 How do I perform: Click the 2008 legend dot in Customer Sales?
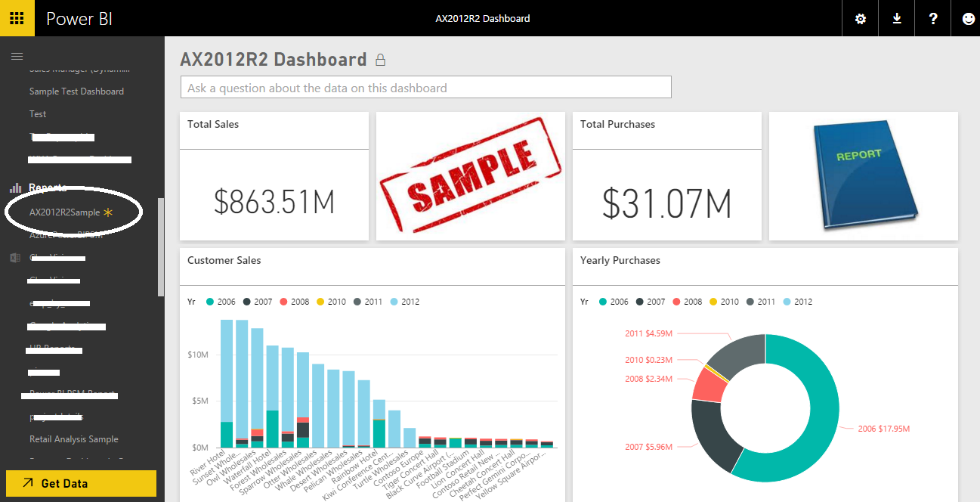[x=283, y=302]
